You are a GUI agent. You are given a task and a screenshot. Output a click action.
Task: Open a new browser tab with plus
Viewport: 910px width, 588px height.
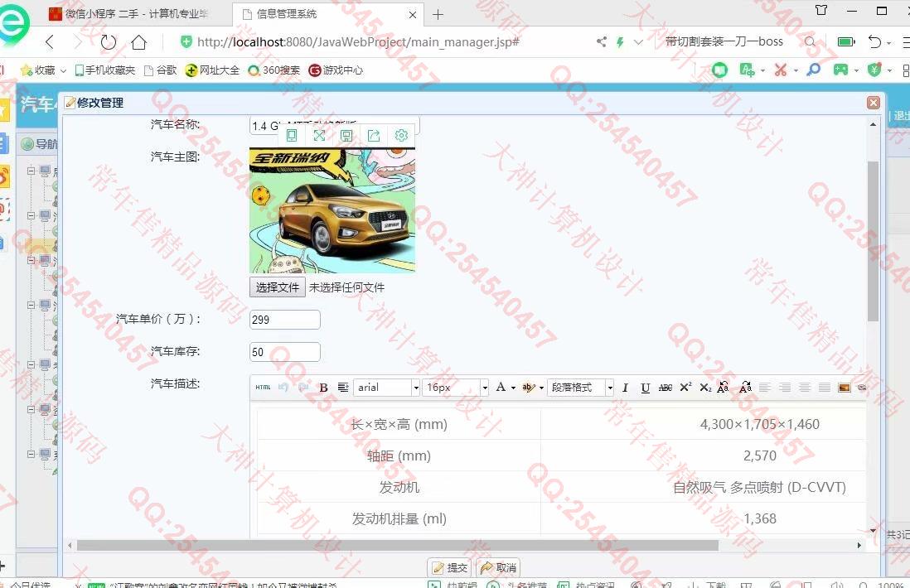pyautogui.click(x=438, y=15)
